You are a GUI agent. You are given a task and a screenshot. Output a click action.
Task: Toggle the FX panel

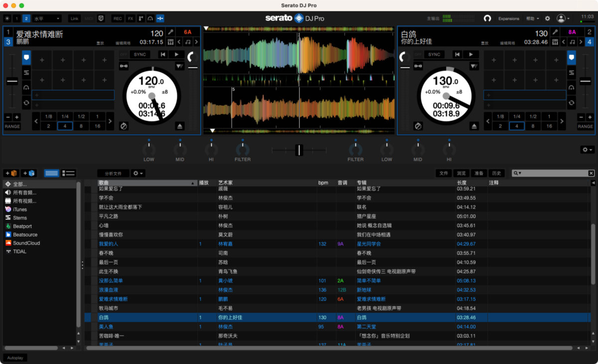point(131,18)
